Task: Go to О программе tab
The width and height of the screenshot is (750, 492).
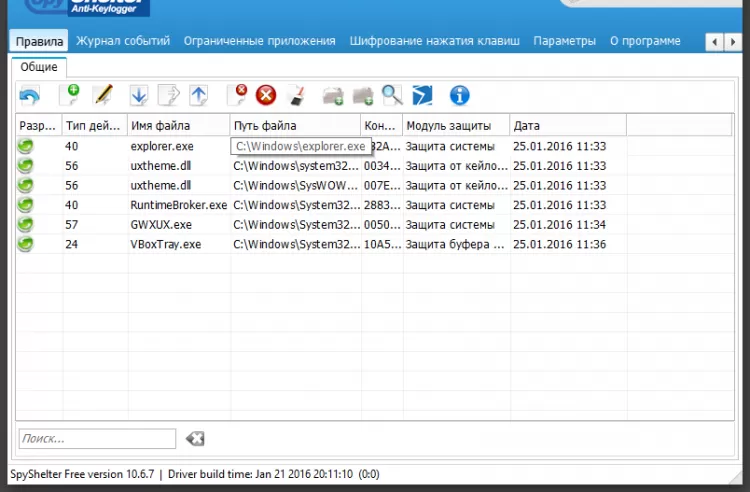Action: click(x=645, y=41)
